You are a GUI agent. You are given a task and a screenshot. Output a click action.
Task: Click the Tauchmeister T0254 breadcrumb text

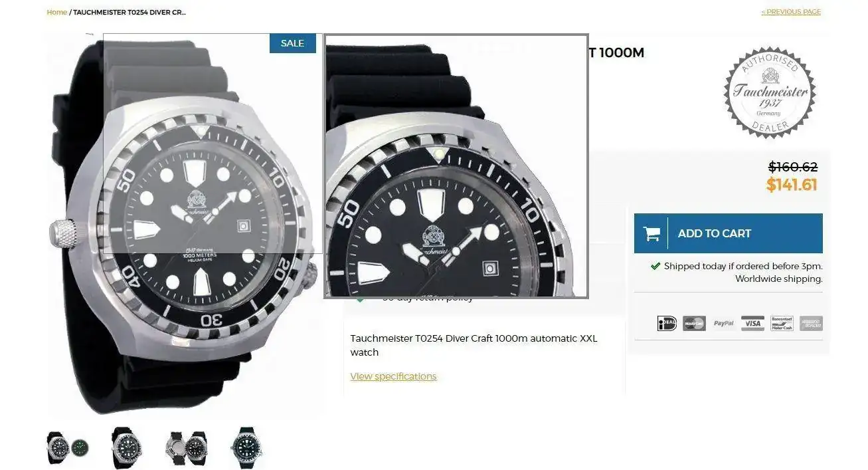(130, 12)
